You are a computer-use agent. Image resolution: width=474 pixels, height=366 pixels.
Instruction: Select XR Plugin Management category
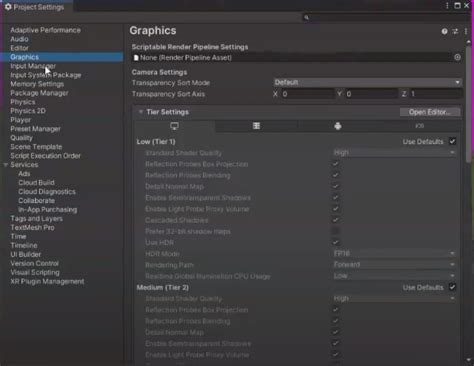tap(47, 281)
